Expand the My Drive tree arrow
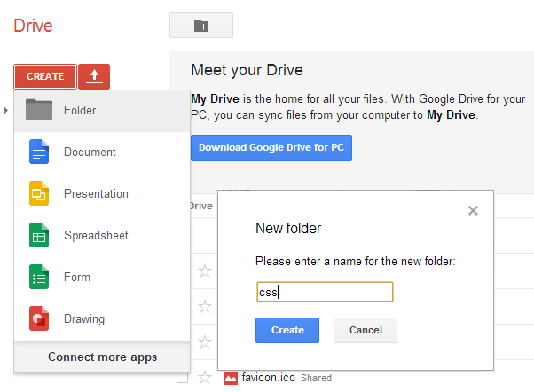Screen dimensions: 534x392 point(7,110)
